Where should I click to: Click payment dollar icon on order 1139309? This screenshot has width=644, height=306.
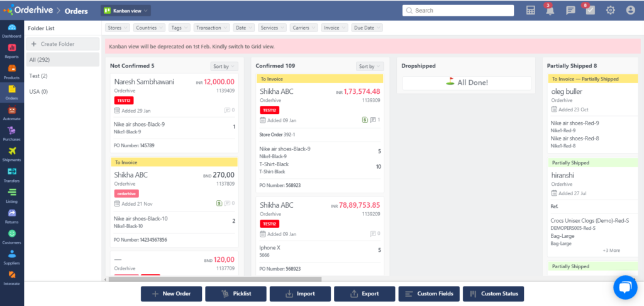[x=365, y=120]
